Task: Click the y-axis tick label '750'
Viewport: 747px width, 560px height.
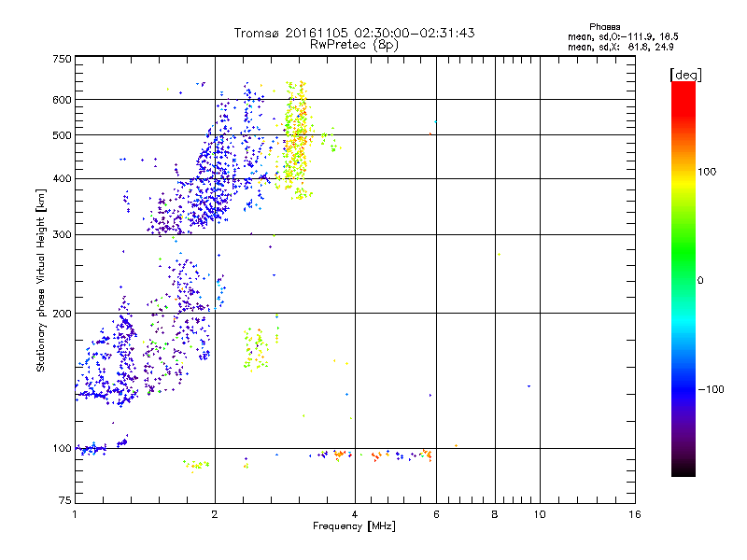Action: (x=63, y=59)
